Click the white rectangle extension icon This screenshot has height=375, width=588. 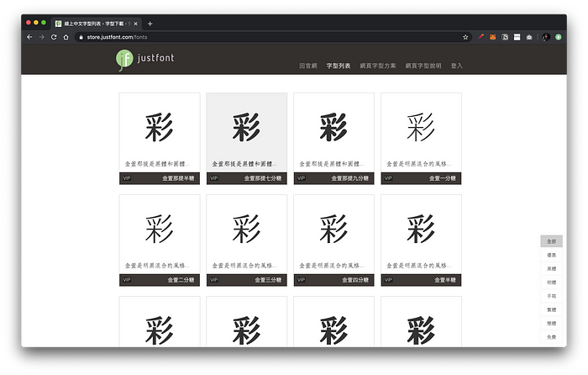(x=517, y=37)
